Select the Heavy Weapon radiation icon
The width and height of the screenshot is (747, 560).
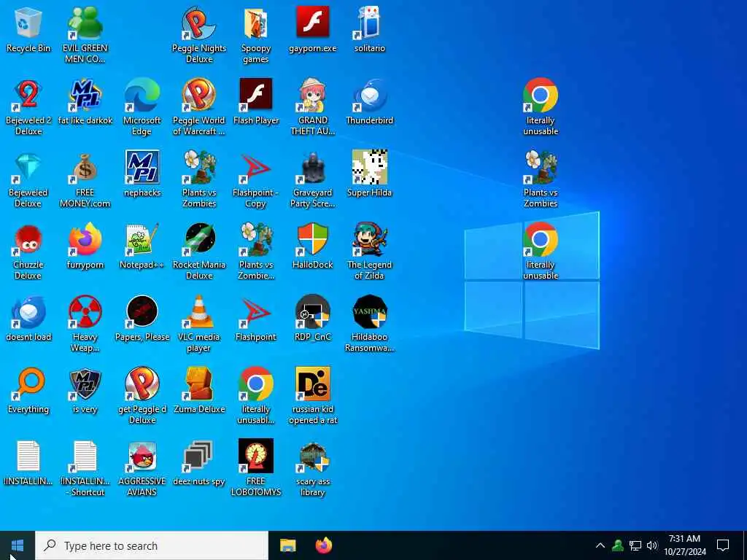[85, 312]
